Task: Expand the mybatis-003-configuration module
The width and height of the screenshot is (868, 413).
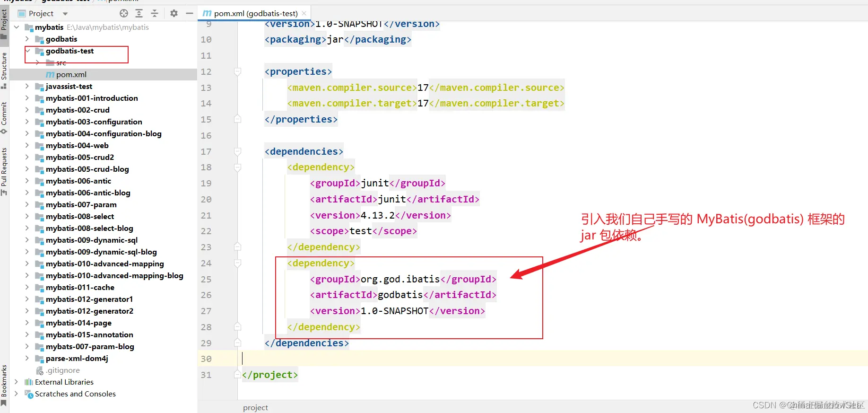Action: 27,122
